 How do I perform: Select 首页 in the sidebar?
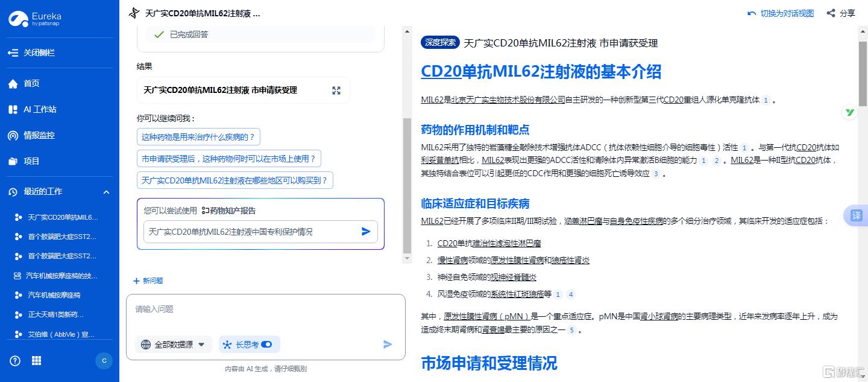pyautogui.click(x=31, y=83)
